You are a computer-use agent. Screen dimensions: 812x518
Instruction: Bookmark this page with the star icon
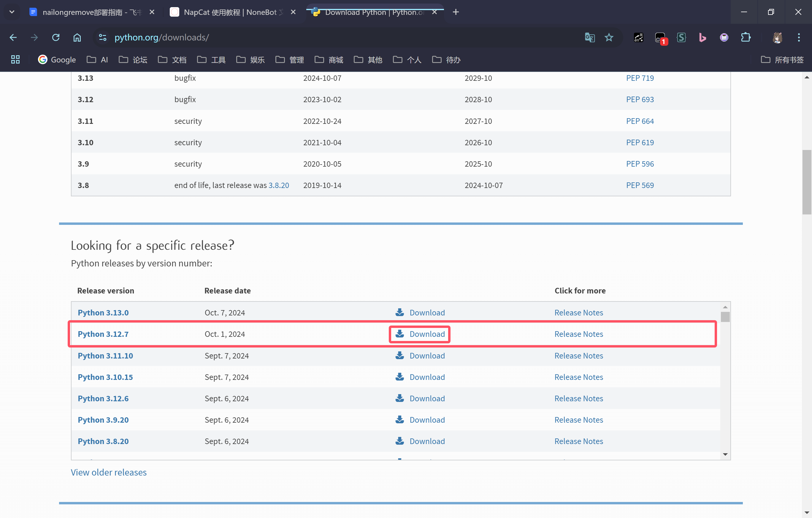click(x=609, y=37)
